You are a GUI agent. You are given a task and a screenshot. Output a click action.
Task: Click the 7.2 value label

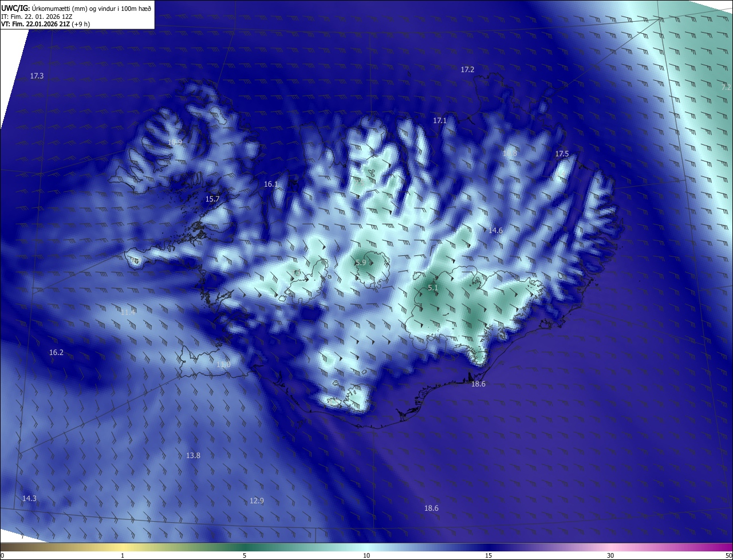click(x=726, y=87)
